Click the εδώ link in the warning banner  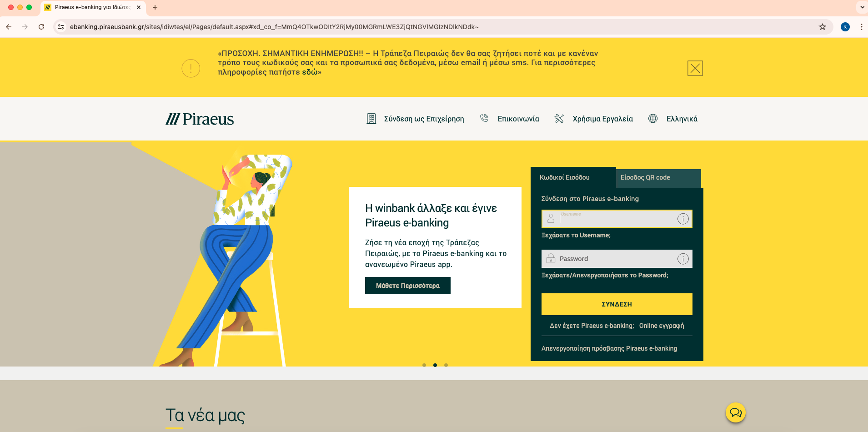(309, 72)
